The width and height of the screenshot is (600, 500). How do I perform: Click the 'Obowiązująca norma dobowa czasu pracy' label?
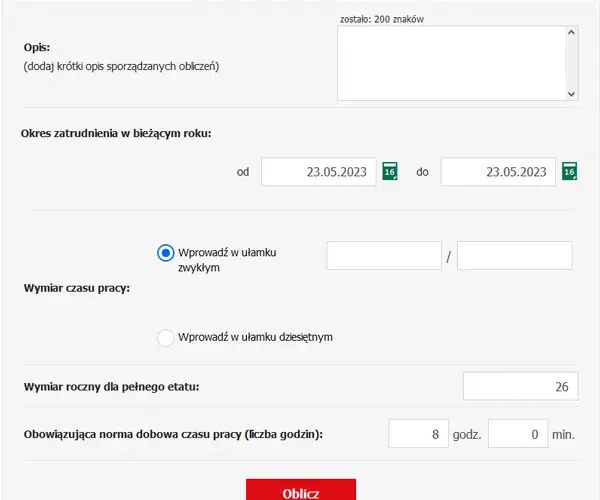[173, 435]
